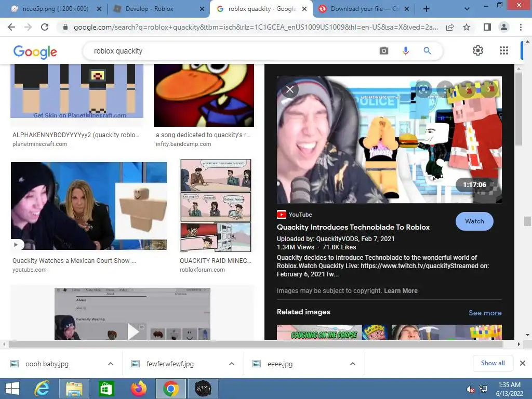This screenshot has width=532, height=399.
Task: Open the large Technoblade preview image
Action: coord(389,140)
